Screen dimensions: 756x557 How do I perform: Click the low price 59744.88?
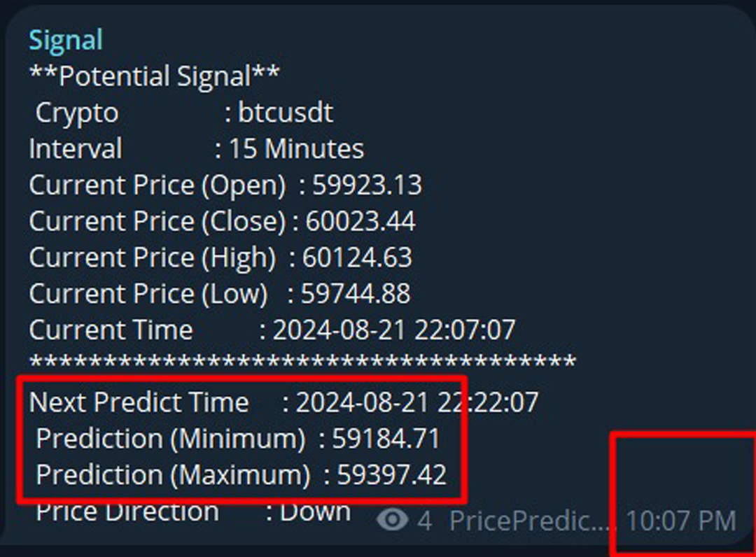(356, 294)
